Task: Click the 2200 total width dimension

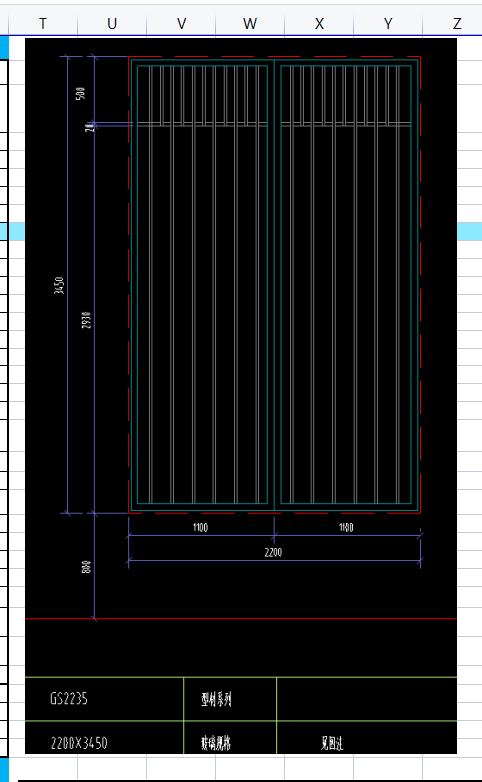Action: tap(273, 552)
